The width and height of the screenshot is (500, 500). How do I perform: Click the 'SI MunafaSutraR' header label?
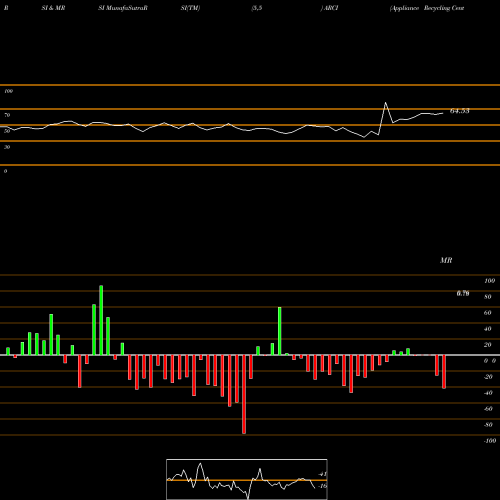pyautogui.click(x=123, y=8)
